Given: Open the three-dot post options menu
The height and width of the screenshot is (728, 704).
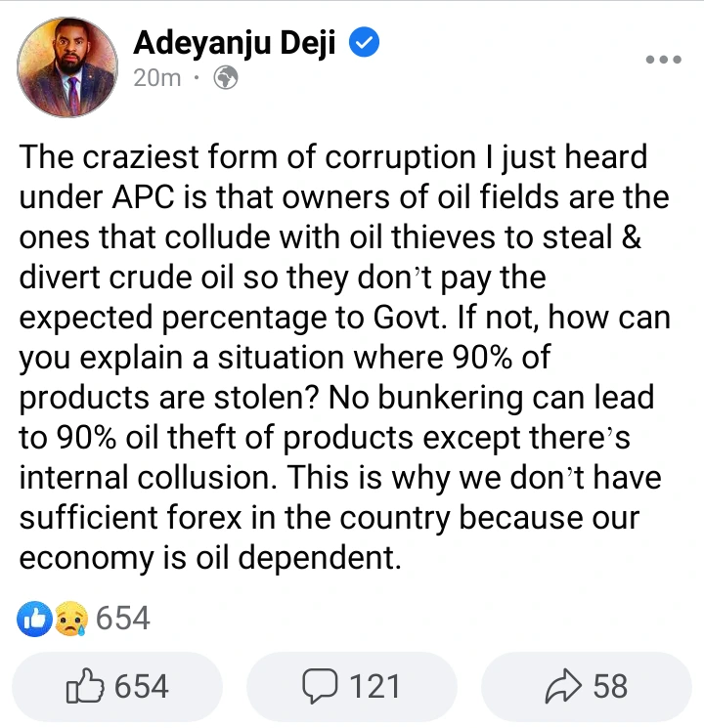Looking at the screenshot, I should [663, 60].
